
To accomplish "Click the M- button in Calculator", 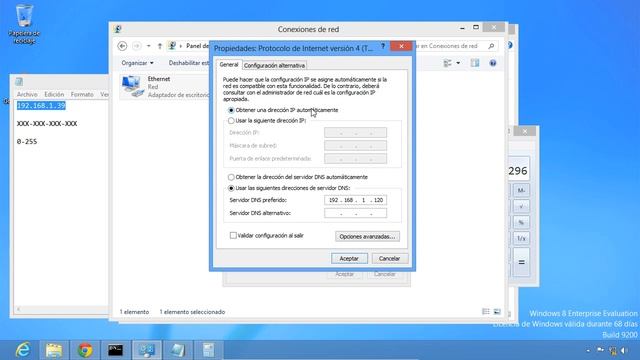I will click(521, 190).
